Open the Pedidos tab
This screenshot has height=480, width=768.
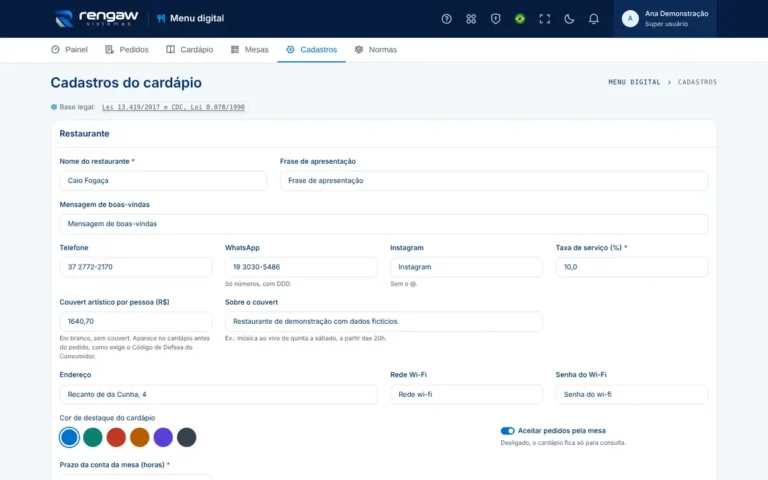pos(126,49)
